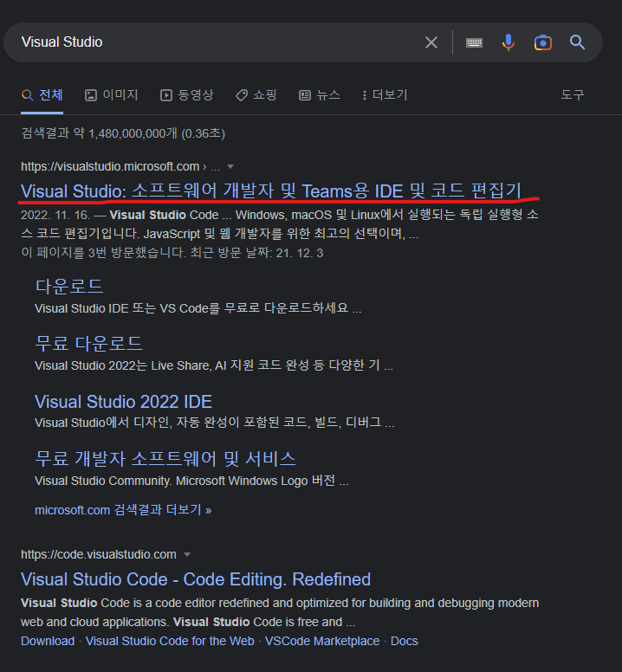Switch to the 동영상 tab
Screen dimensions: 622x672
coord(186,94)
